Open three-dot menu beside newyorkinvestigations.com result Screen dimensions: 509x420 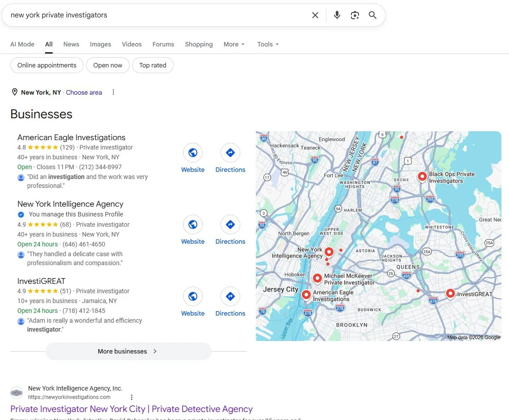tap(131, 397)
